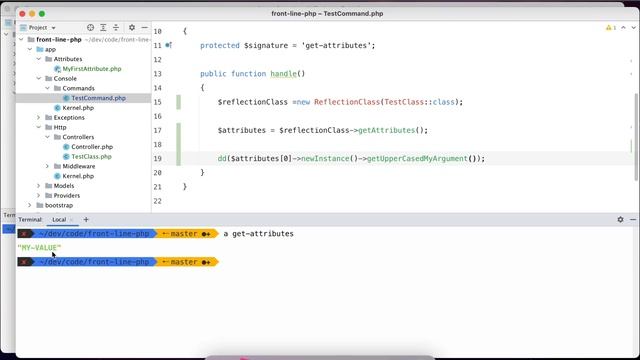Collapse the Commands folder
The width and height of the screenshot is (640, 360).
pyautogui.click(x=47, y=88)
